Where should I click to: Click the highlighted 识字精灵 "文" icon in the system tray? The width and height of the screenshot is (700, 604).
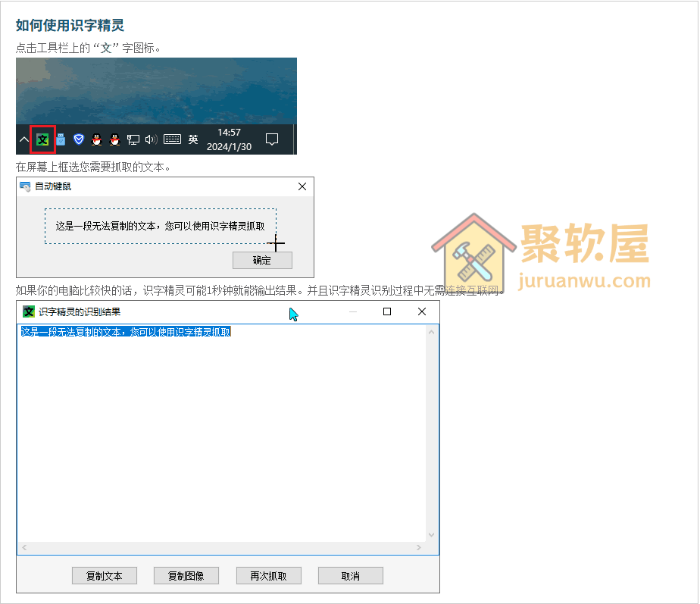click(42, 139)
